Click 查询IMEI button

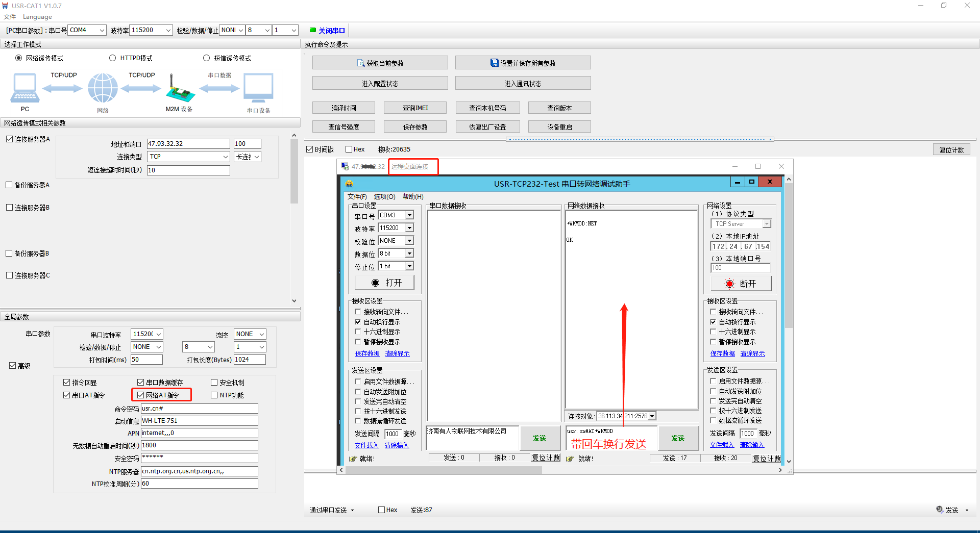415,108
